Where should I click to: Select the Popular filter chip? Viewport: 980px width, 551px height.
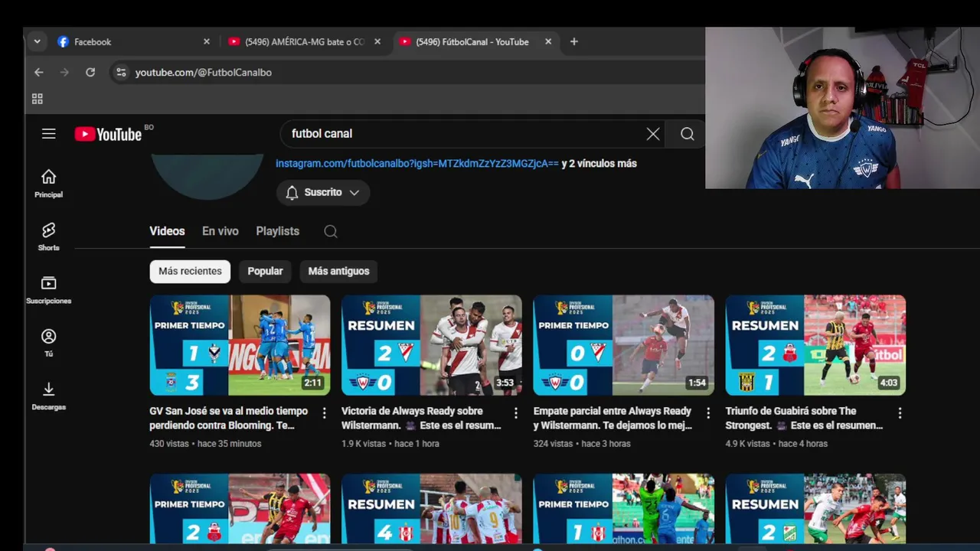(x=265, y=271)
